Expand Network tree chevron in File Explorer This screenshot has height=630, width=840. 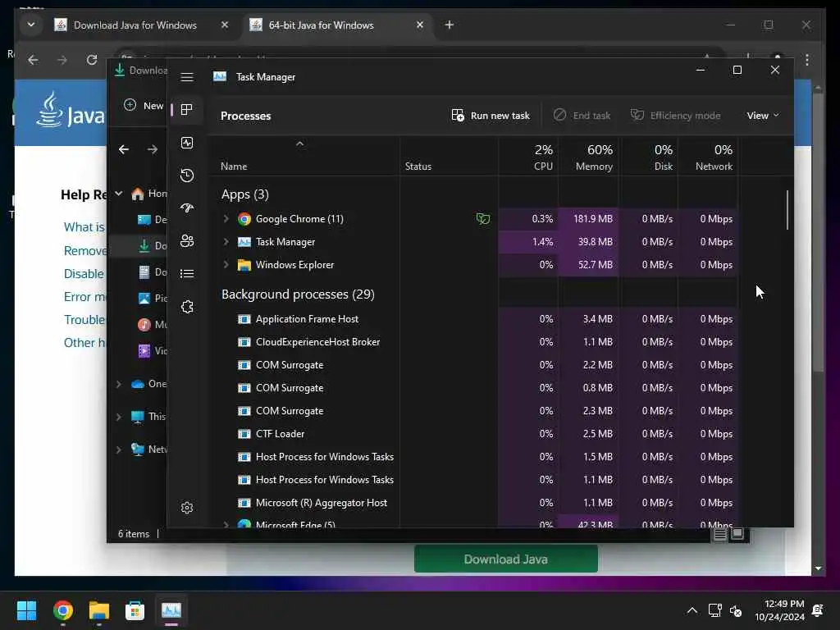pos(118,450)
